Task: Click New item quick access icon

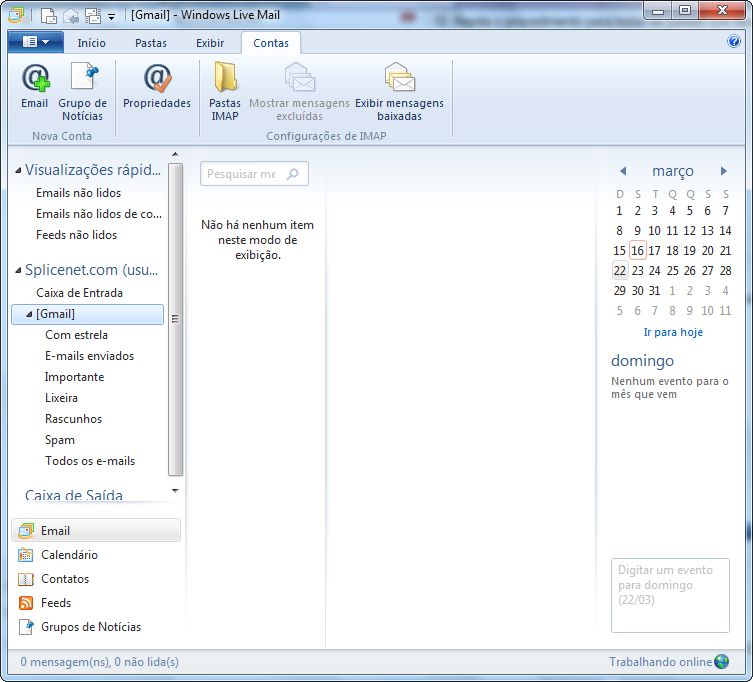Action: [x=49, y=15]
